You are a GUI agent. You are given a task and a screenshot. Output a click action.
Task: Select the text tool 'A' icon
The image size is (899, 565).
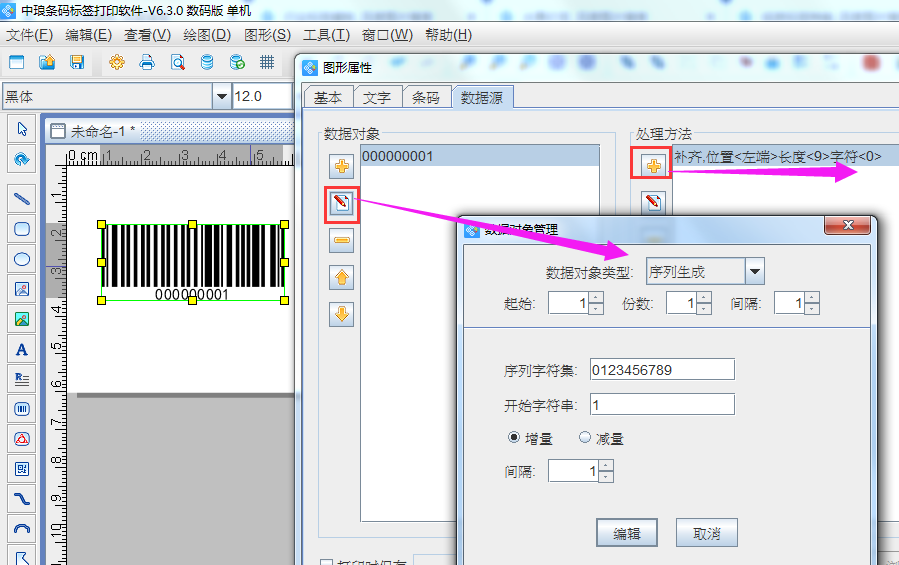coord(21,349)
